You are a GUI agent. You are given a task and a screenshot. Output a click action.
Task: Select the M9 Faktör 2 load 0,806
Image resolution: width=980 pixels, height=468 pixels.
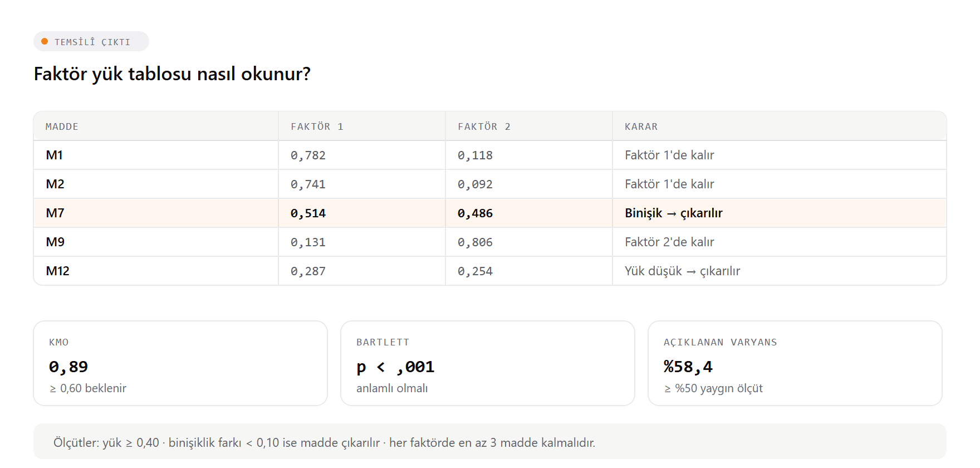click(x=475, y=242)
